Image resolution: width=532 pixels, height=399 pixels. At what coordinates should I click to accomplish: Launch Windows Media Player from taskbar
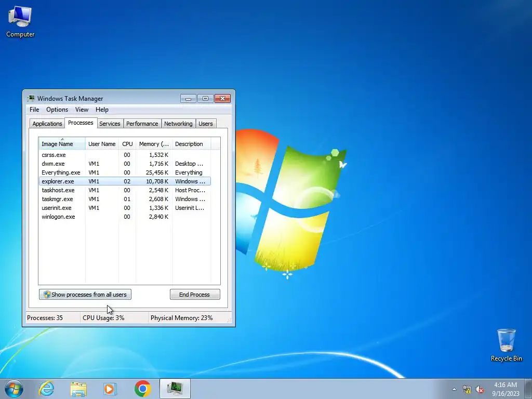[110, 389]
